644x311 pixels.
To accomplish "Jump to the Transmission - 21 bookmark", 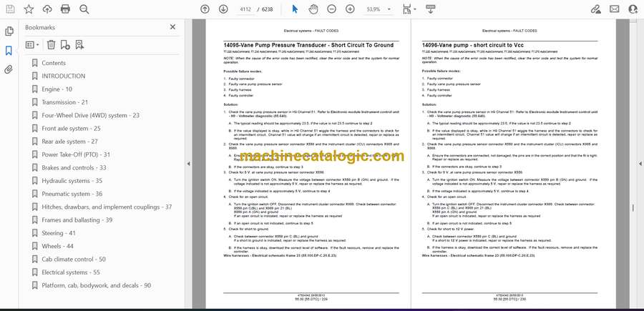I will [65, 102].
